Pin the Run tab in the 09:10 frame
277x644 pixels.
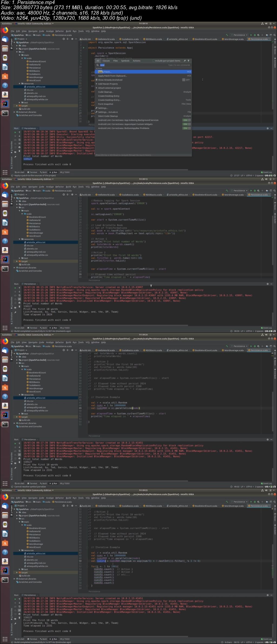point(15,156)
